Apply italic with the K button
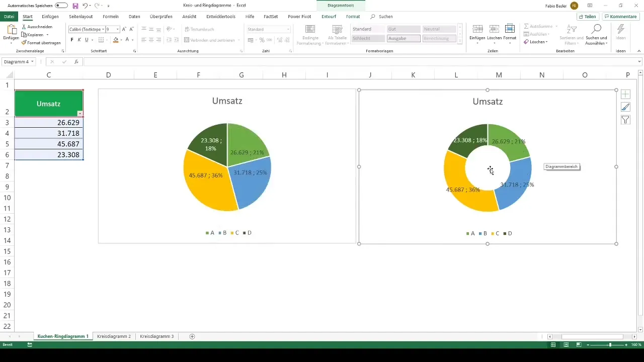Screen dimensions: 644x362 tap(79, 40)
